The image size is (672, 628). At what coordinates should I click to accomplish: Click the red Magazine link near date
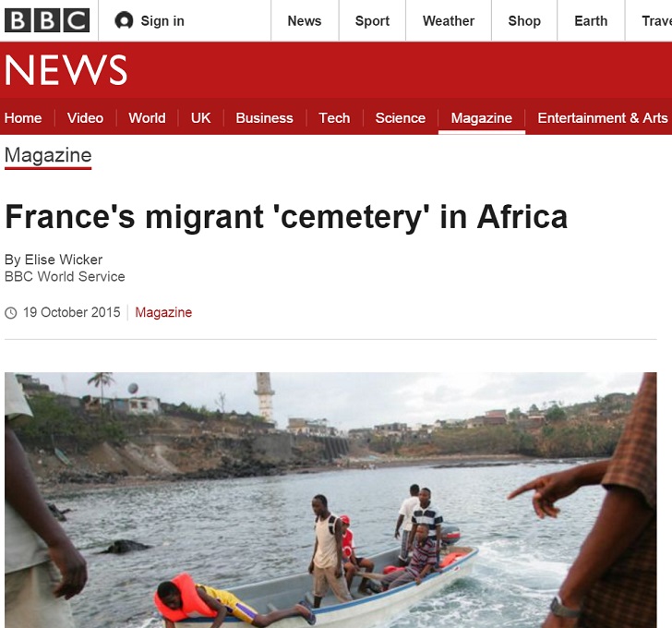coord(163,312)
